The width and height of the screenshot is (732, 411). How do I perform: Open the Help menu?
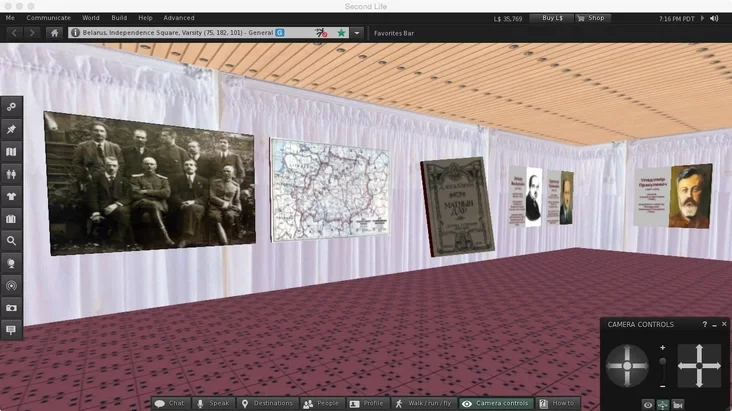tap(145, 18)
